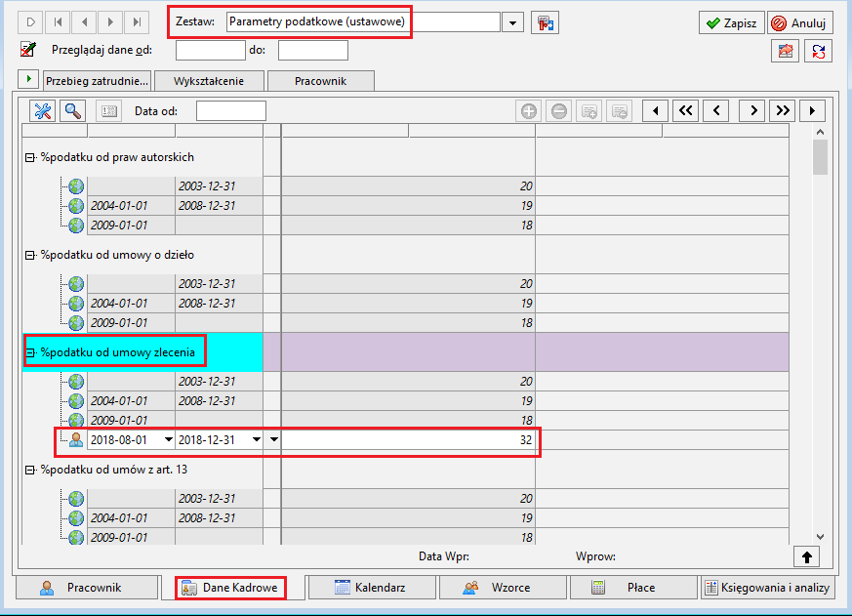The image size is (852, 616).
Task: Click the play triangle navigation button at top left
Action: [31, 22]
